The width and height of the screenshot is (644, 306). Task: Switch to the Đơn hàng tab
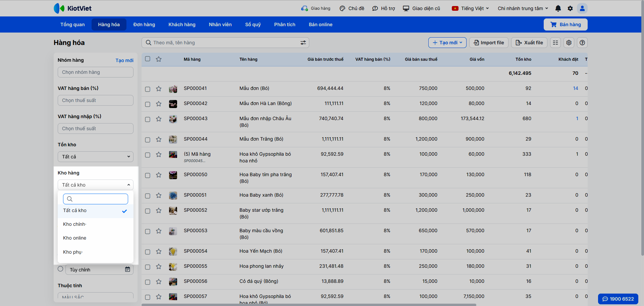coord(144,24)
